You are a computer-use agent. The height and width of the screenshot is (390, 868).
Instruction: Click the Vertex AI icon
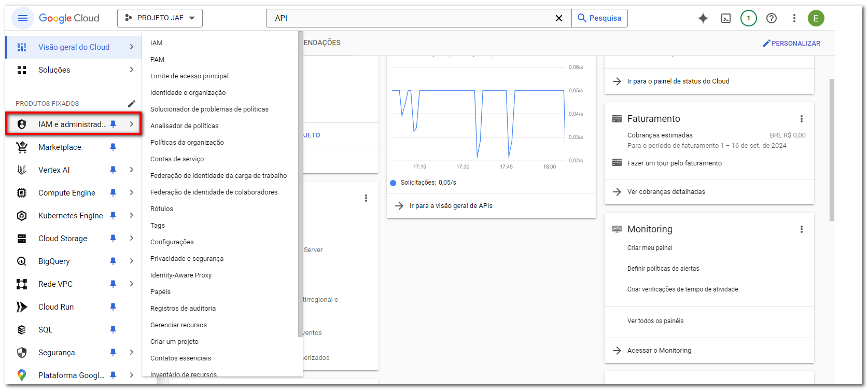point(22,170)
